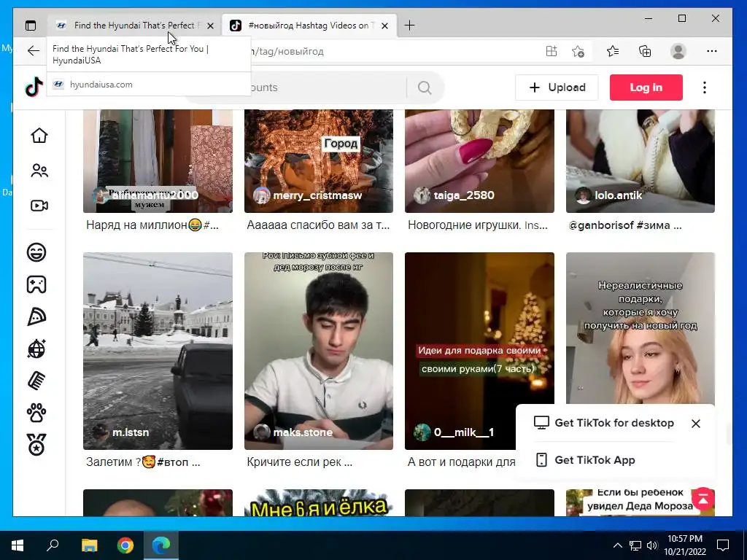Show hidden system tray icons chevron

pos(617,545)
